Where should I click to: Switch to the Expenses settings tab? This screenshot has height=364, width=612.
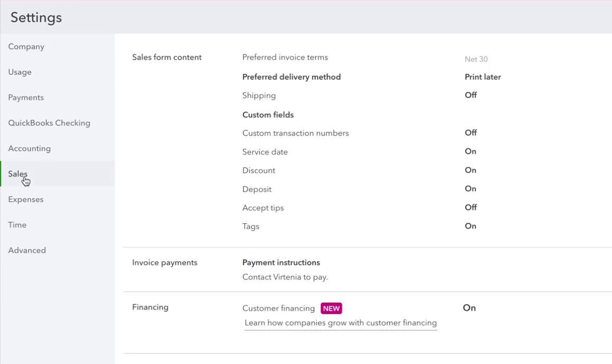25,199
